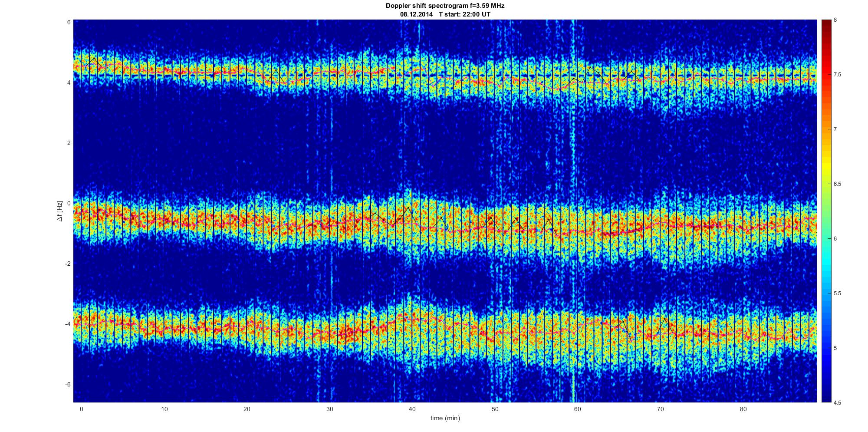Click y-axis tick label '2'

69,143
